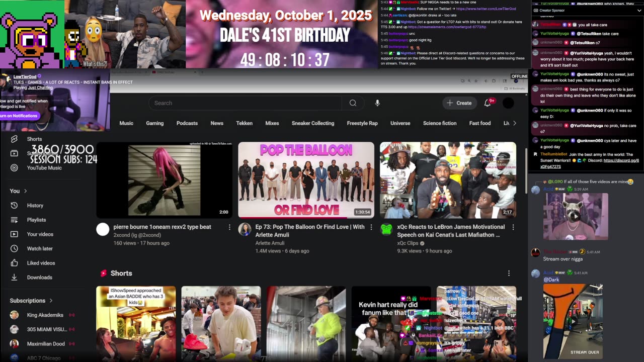Select the Freestyle Rap chip
The height and width of the screenshot is (362, 644).
362,123
